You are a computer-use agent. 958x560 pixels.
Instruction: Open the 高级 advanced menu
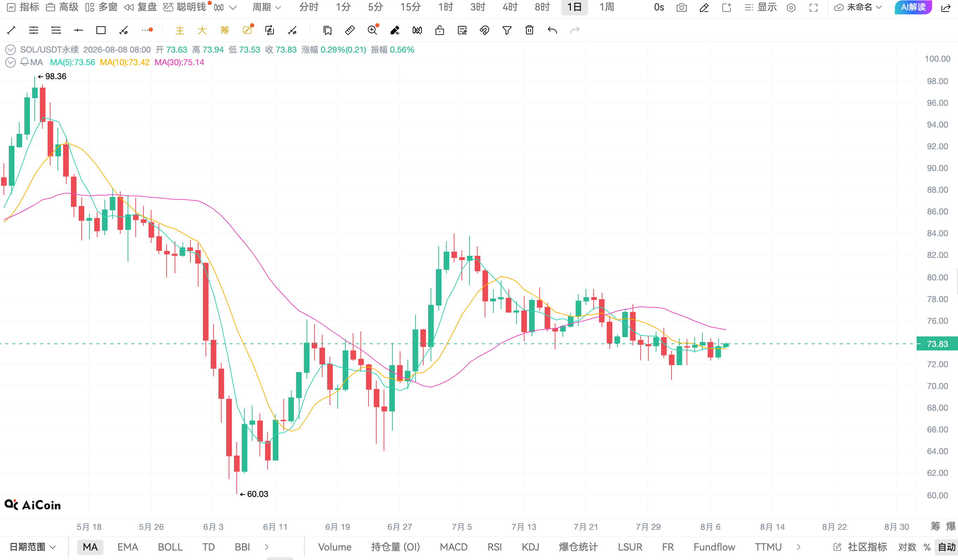coord(62,8)
